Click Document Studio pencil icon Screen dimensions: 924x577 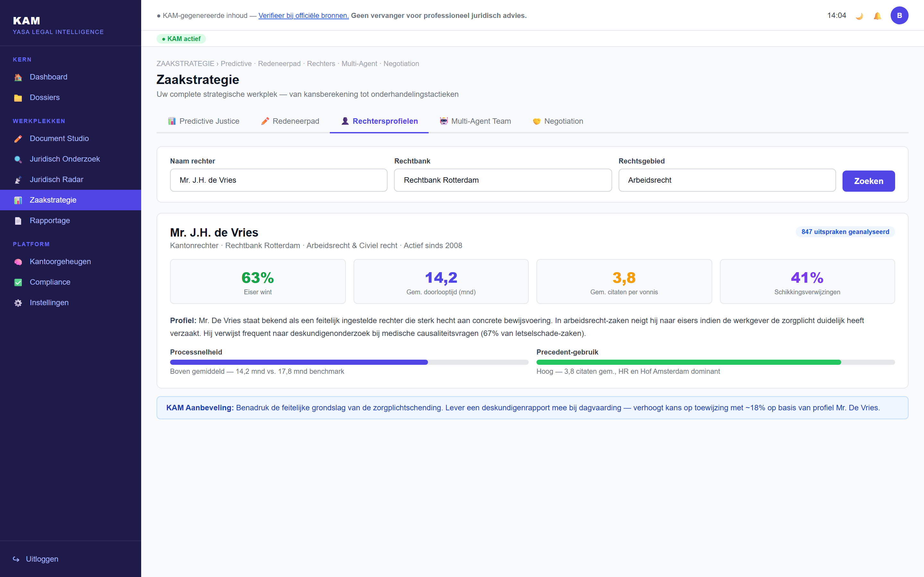tap(18, 139)
